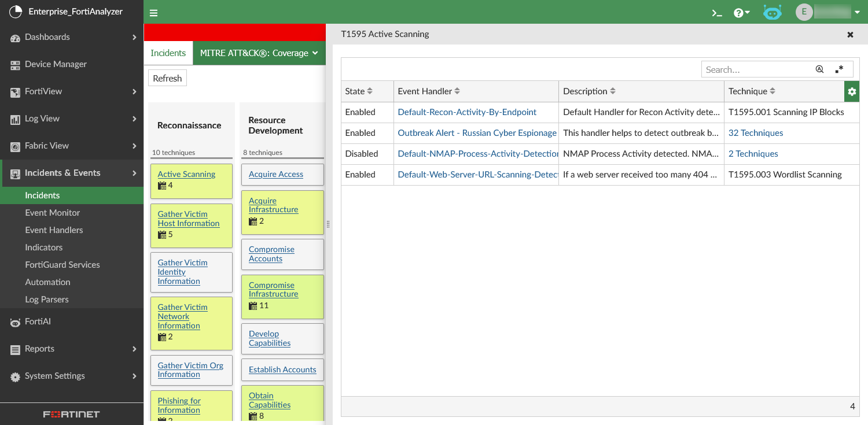
Task: Open the user account dropdown caret
Action: [x=857, y=13]
